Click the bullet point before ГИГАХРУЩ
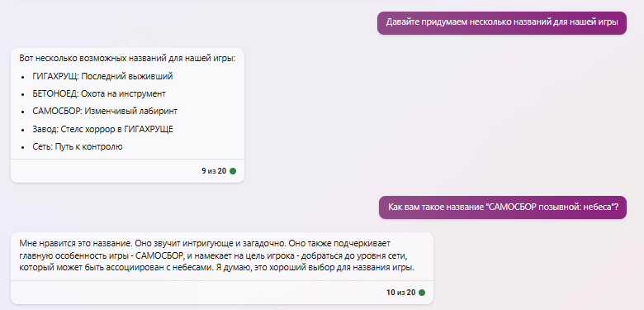 (x=22, y=77)
